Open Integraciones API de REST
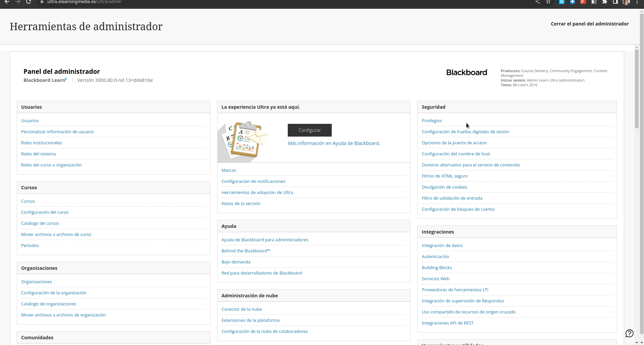 (x=448, y=323)
